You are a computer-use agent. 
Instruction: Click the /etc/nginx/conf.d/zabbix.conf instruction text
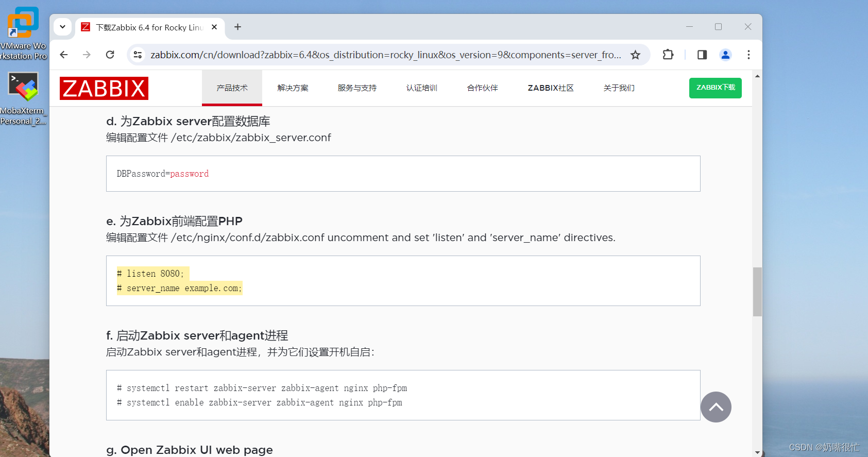[x=361, y=238]
